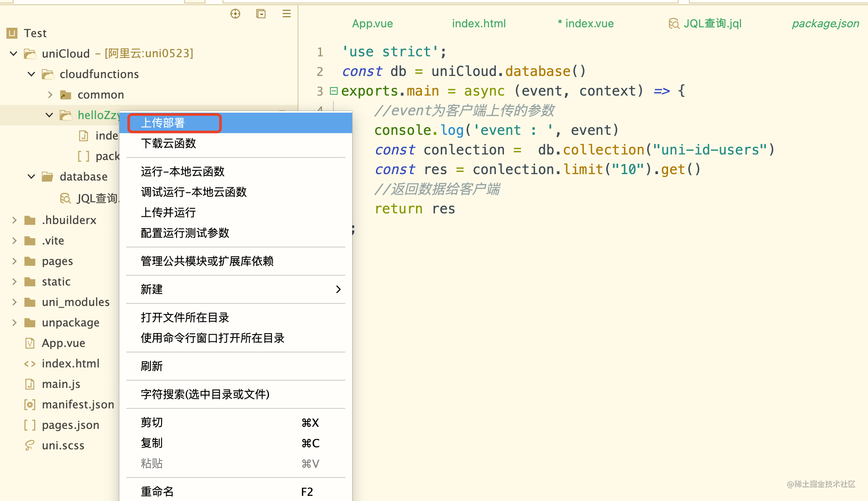Click the pages.json bracket icon

point(30,425)
